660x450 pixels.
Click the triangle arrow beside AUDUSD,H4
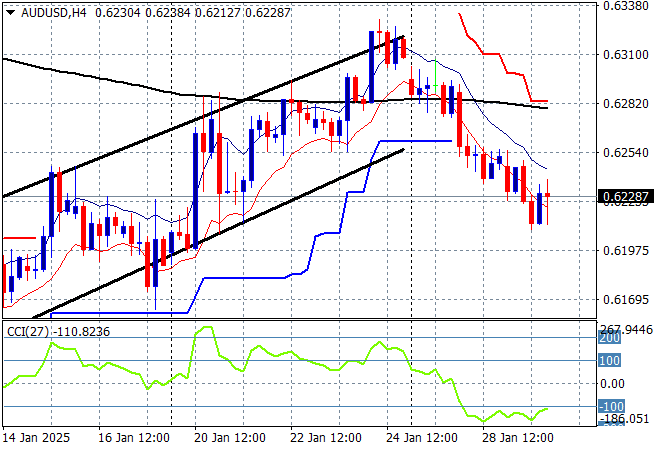click(x=10, y=12)
